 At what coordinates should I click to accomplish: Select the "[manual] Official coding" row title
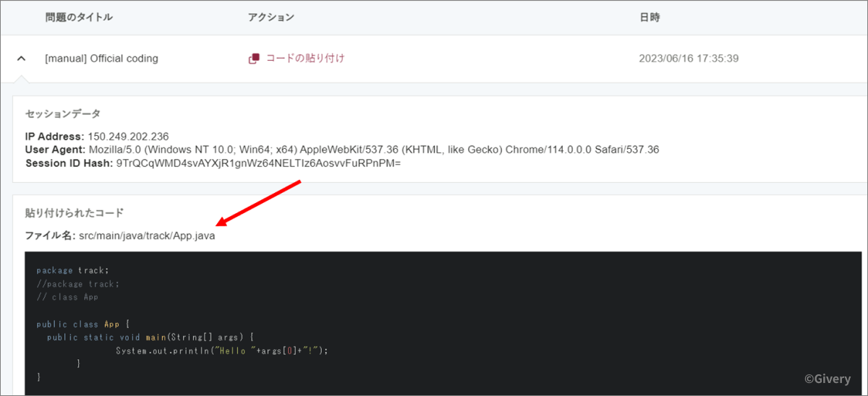[101, 59]
